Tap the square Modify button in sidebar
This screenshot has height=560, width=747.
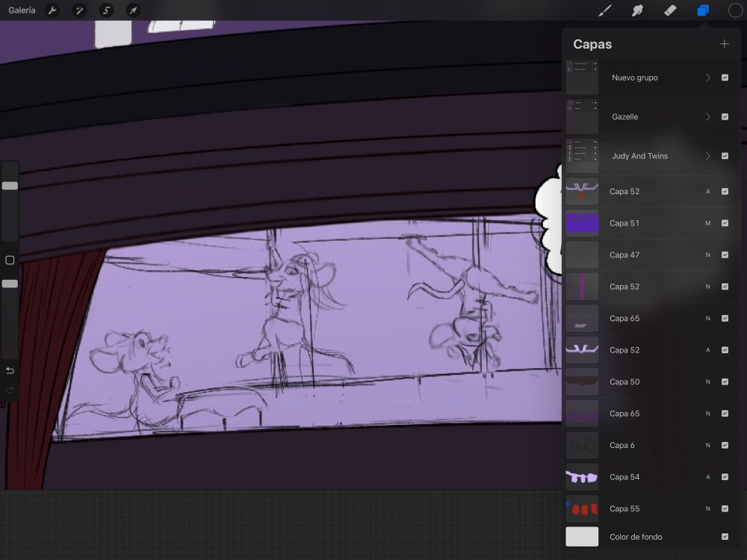tap(10, 260)
